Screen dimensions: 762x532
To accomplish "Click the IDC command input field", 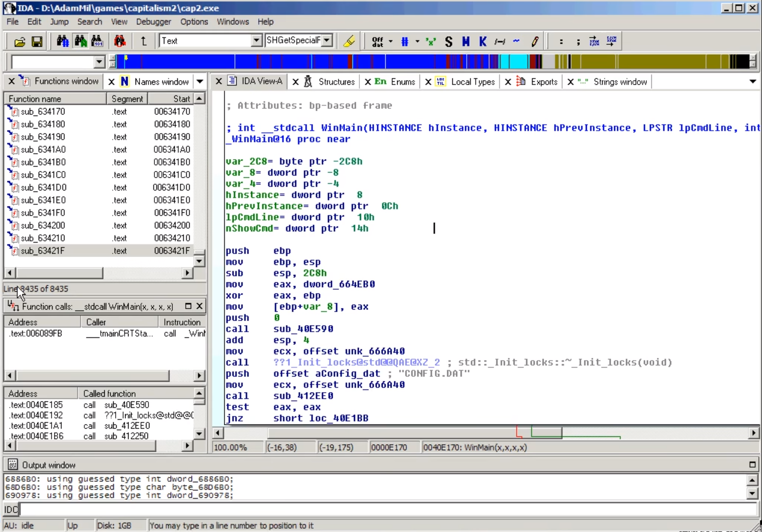I will pos(388,509).
